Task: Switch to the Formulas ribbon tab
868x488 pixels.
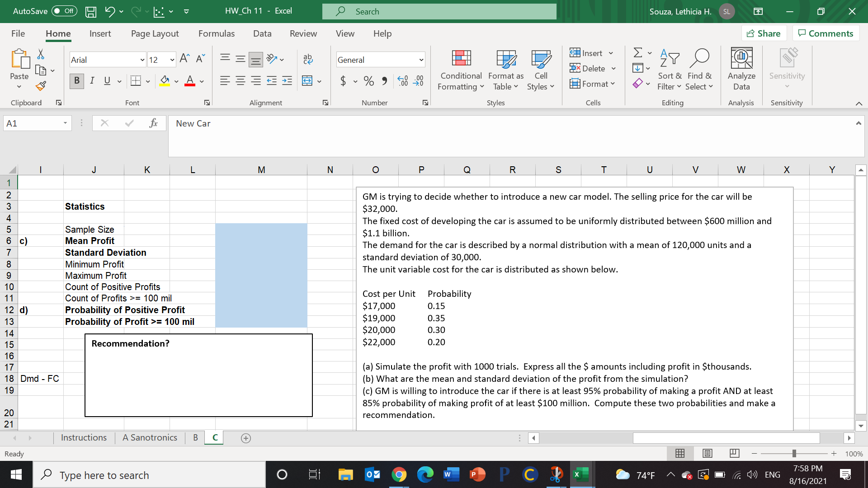Action: pyautogui.click(x=217, y=33)
